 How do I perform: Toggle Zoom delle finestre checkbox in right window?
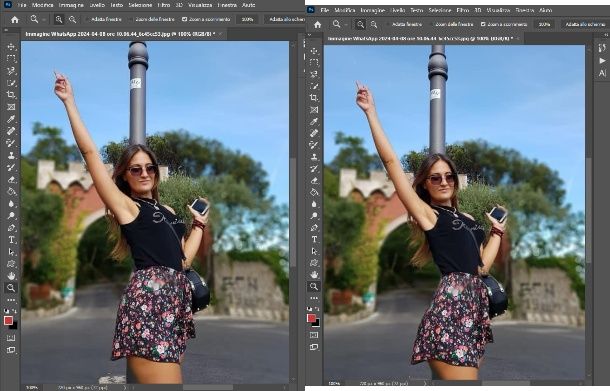(432, 24)
